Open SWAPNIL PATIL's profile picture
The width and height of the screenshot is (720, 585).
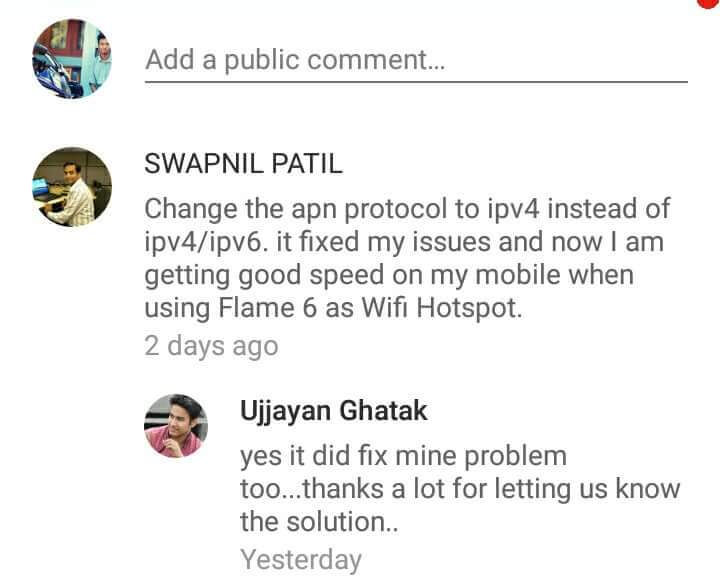point(72,187)
